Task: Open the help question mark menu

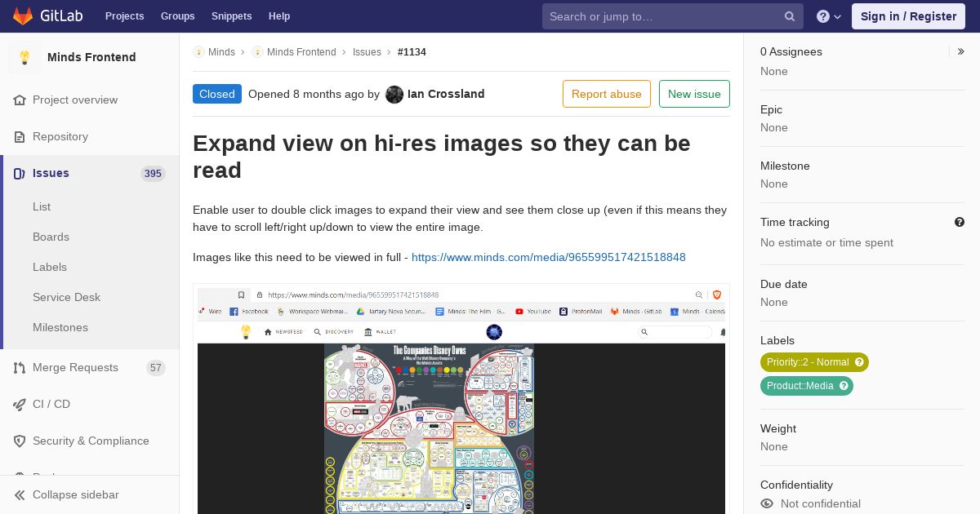Action: click(829, 16)
